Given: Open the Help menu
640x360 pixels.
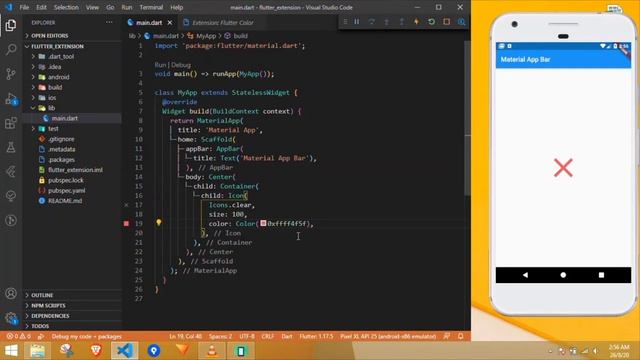Looking at the screenshot, I should [x=176, y=7].
